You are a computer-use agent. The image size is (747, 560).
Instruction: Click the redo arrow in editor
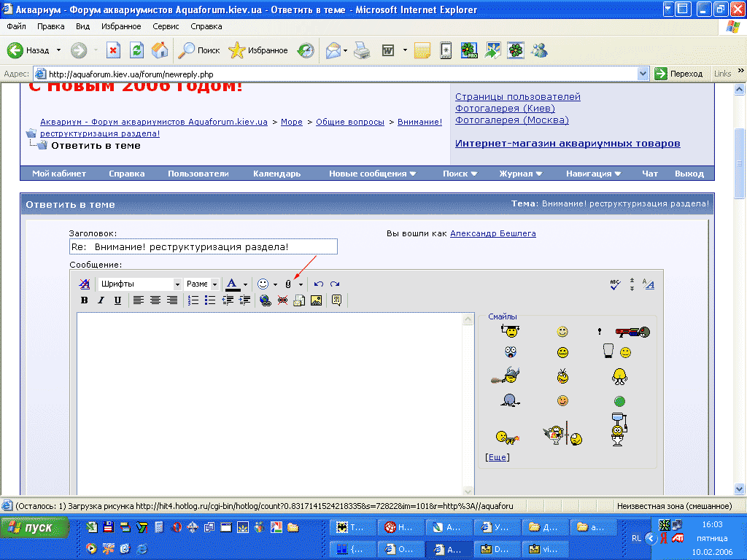pyautogui.click(x=335, y=284)
